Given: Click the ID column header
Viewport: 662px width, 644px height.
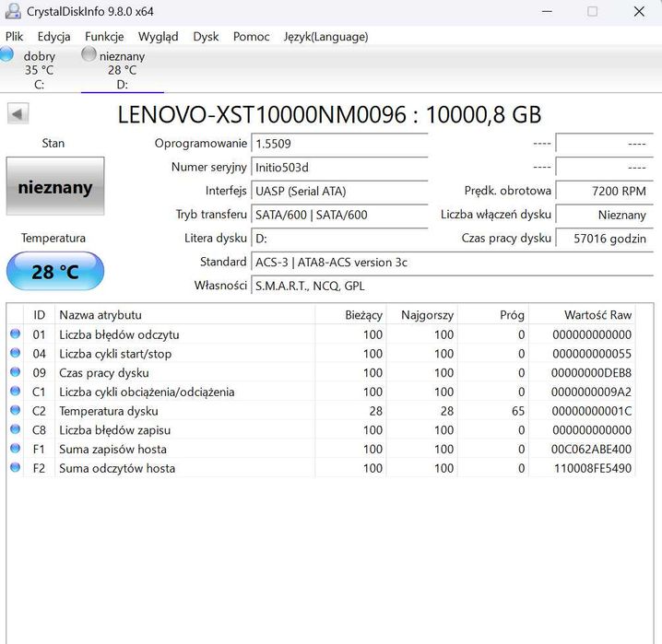Looking at the screenshot, I should tap(40, 315).
